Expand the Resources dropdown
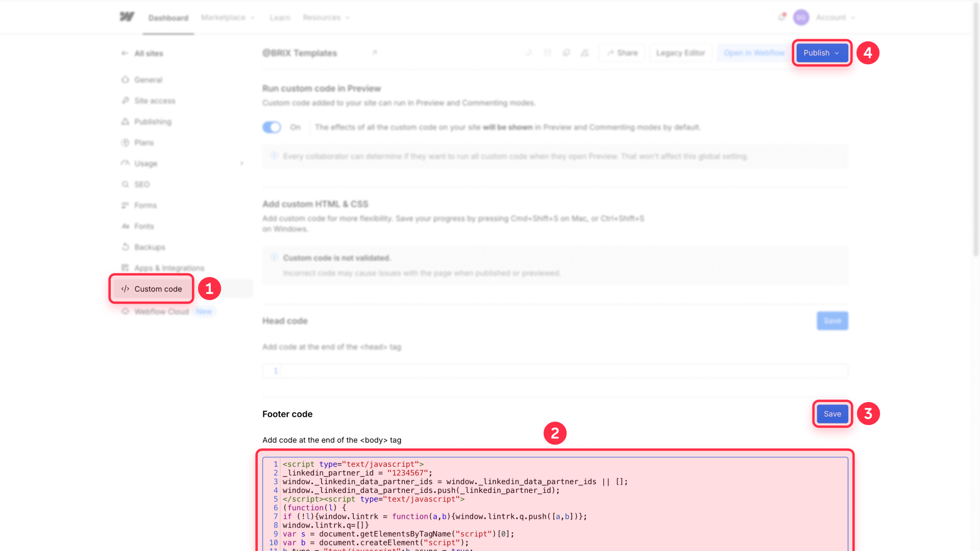This screenshot has width=980, height=551. click(326, 17)
